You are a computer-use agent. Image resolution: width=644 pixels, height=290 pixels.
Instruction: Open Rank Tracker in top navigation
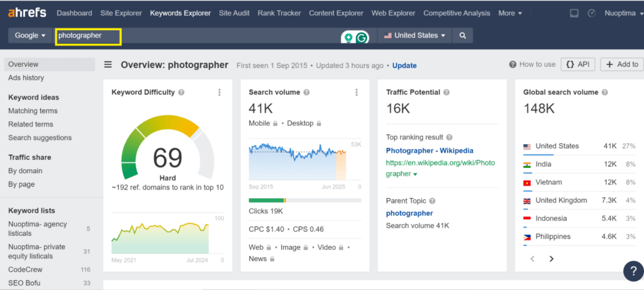pos(279,13)
